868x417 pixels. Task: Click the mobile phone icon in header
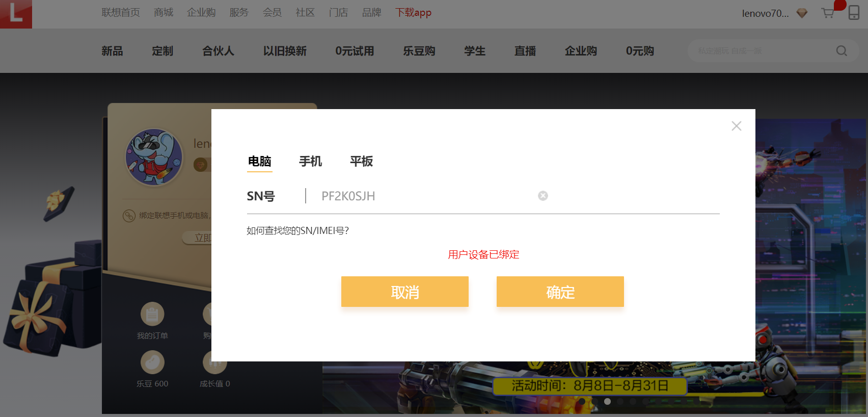[854, 12]
